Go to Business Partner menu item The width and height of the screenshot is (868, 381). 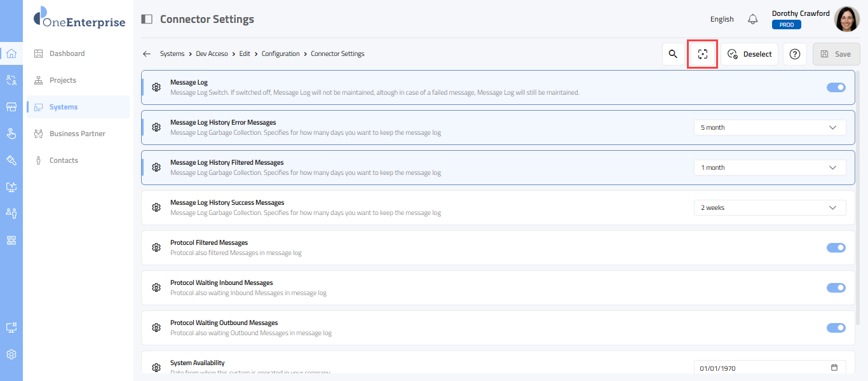tap(77, 134)
